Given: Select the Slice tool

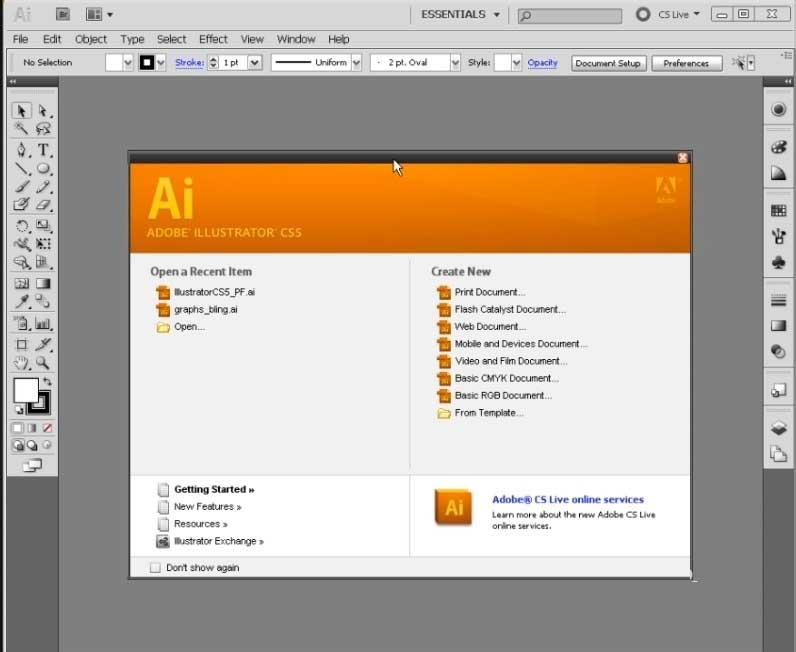Looking at the screenshot, I should point(43,345).
